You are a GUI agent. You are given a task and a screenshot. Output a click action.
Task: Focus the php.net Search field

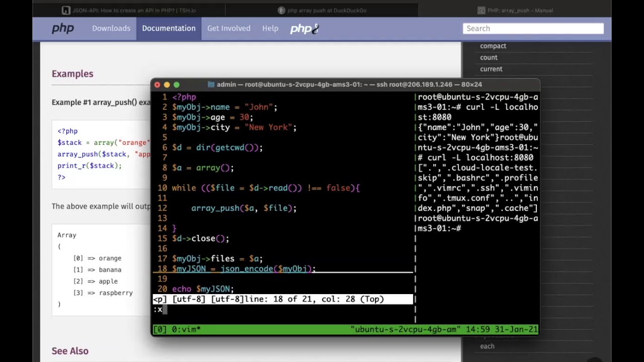[533, 29]
